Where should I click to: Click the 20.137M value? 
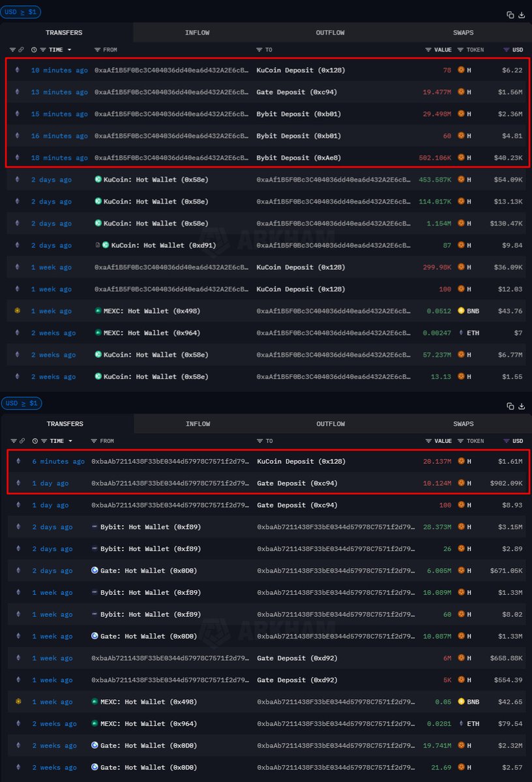(x=437, y=461)
